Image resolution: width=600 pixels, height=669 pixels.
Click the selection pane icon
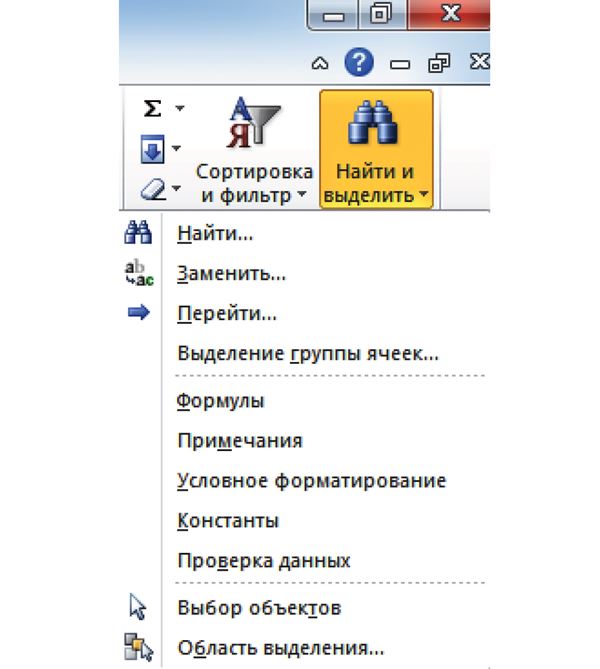click(138, 647)
